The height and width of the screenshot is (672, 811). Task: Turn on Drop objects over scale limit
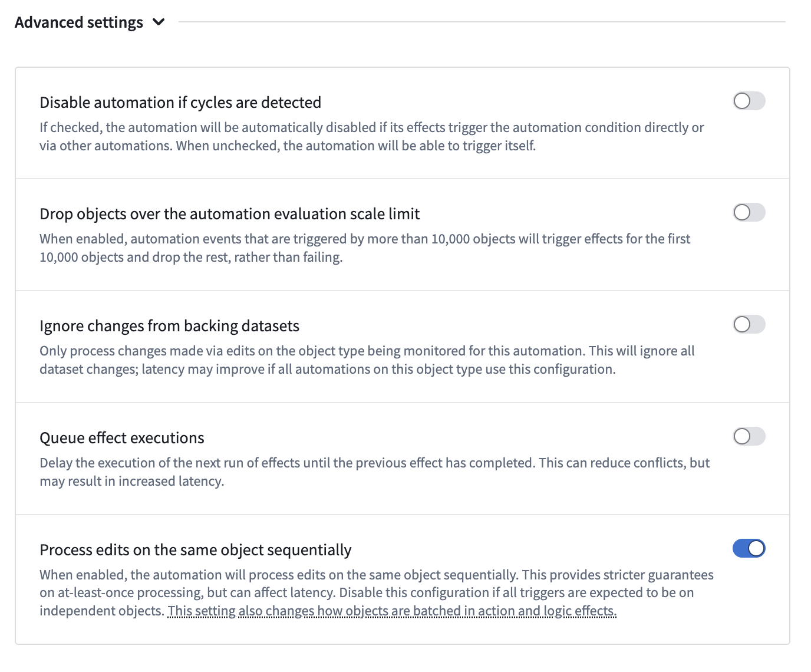(x=749, y=212)
